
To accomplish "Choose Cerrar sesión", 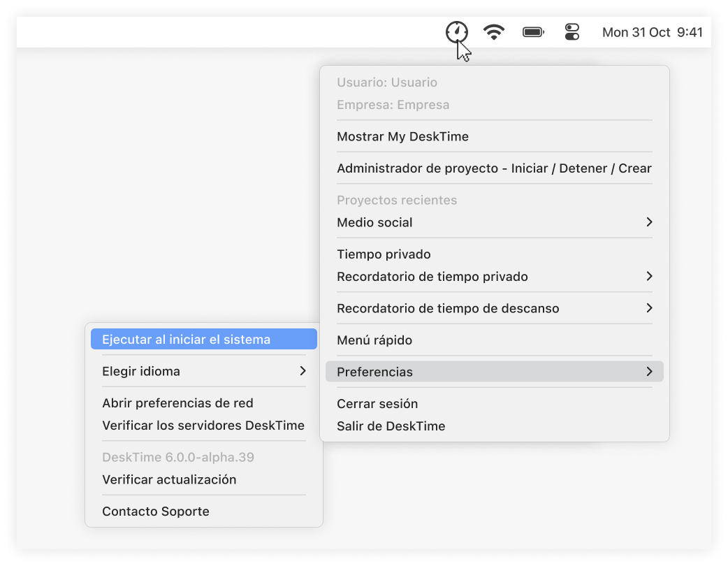I will 495,403.
